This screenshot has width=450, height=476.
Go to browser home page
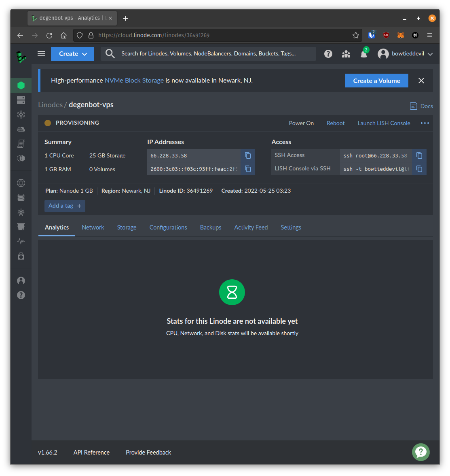[64, 36]
